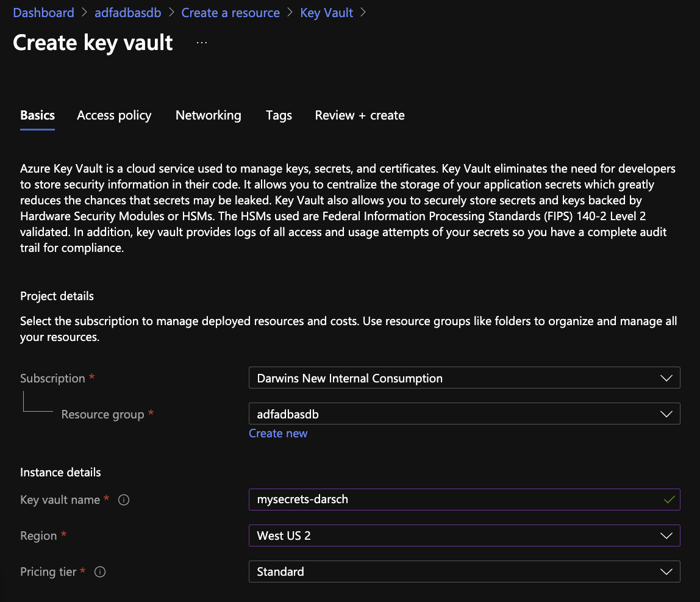Go to the Review + create tab
The height and width of the screenshot is (602, 700).
pyautogui.click(x=360, y=116)
